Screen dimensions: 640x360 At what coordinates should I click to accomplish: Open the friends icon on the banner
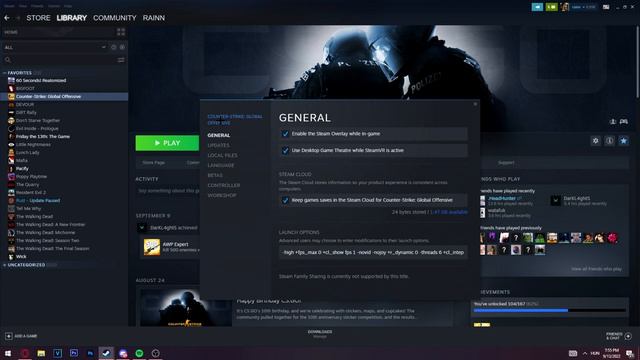click(x=613, y=122)
